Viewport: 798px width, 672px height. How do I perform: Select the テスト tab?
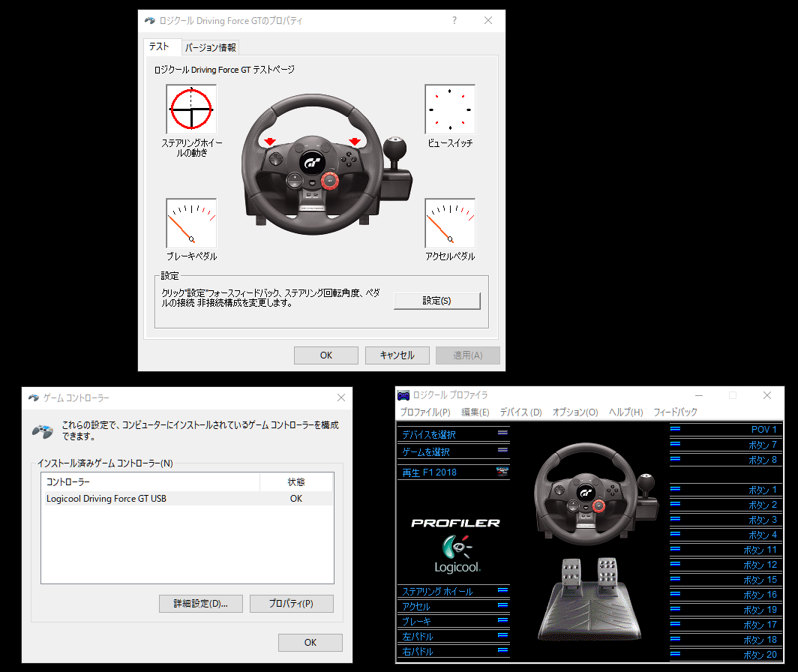[160, 46]
